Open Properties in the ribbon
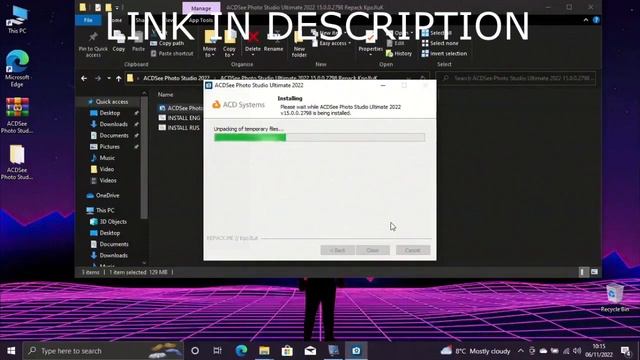This screenshot has width=640, height=360. coord(371,42)
